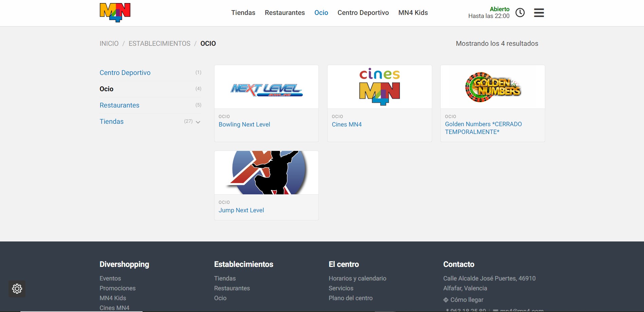Filter by Tiendas in sidebar
Viewport: 644px width, 312px height.
click(112, 121)
